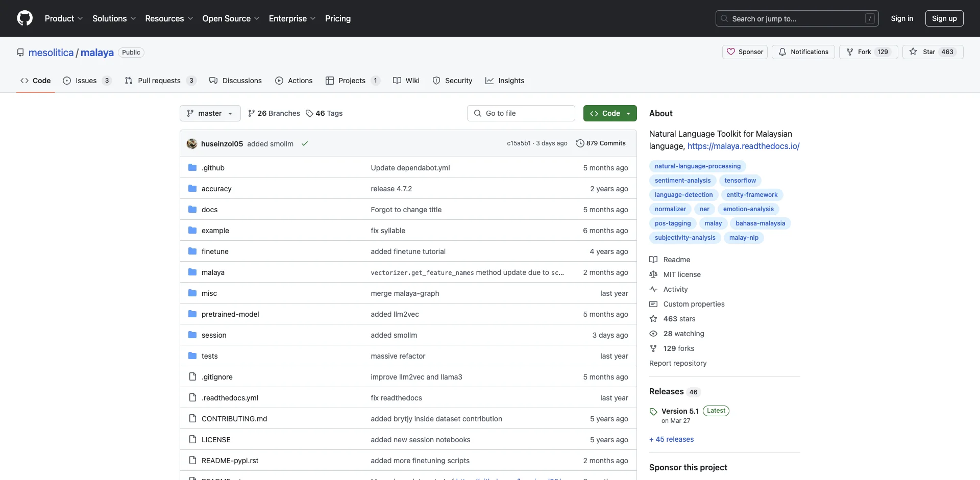Click the GitHub Octocat logo

24,18
